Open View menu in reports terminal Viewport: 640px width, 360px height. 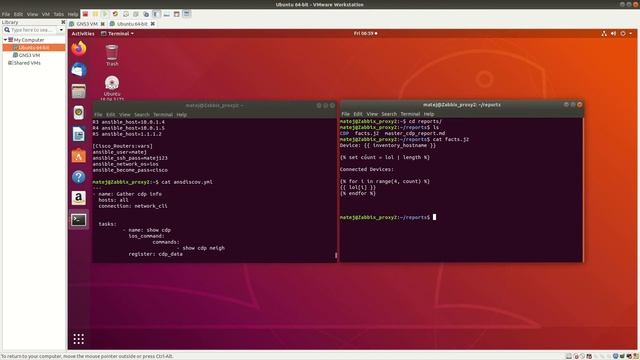coord(372,114)
